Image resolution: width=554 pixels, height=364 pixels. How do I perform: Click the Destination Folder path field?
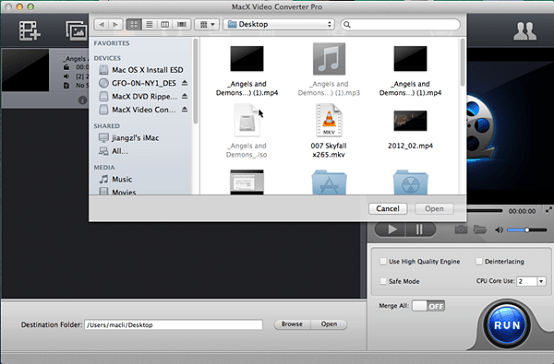coord(173,325)
